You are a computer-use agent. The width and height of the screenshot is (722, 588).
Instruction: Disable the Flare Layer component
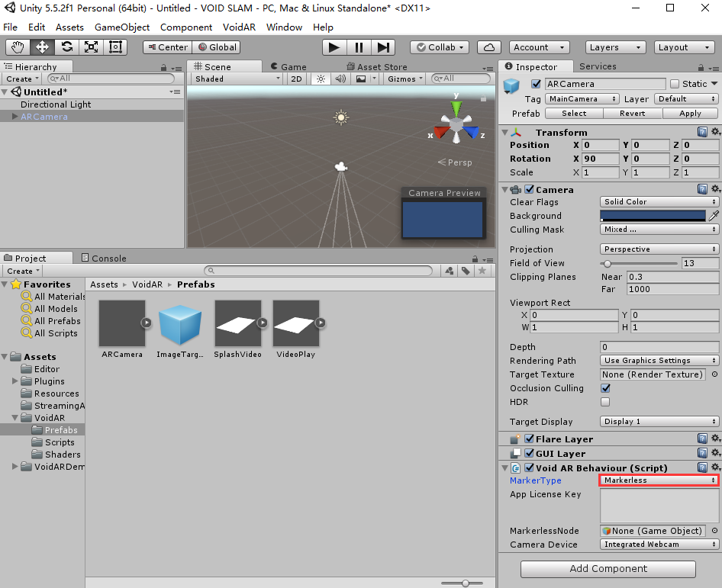tap(530, 439)
